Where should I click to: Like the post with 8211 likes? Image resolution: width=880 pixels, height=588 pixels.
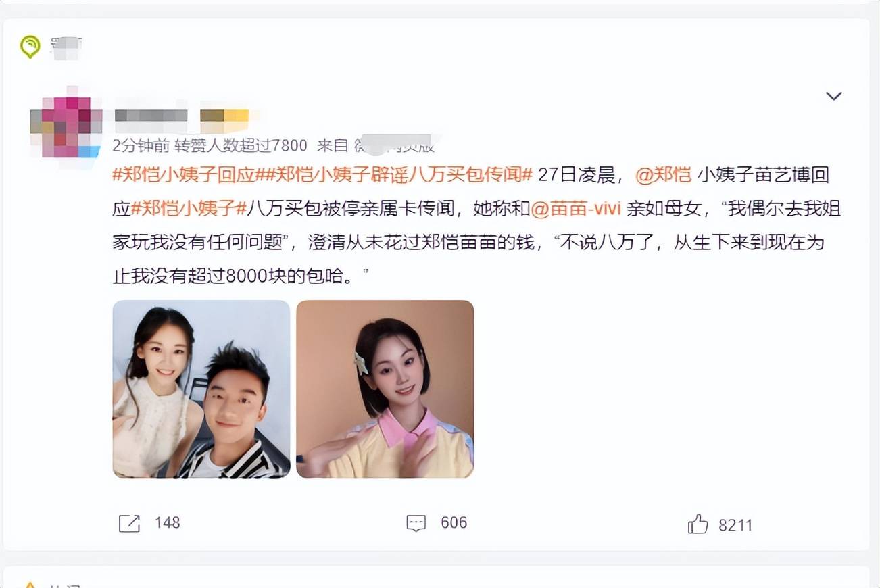tap(720, 524)
